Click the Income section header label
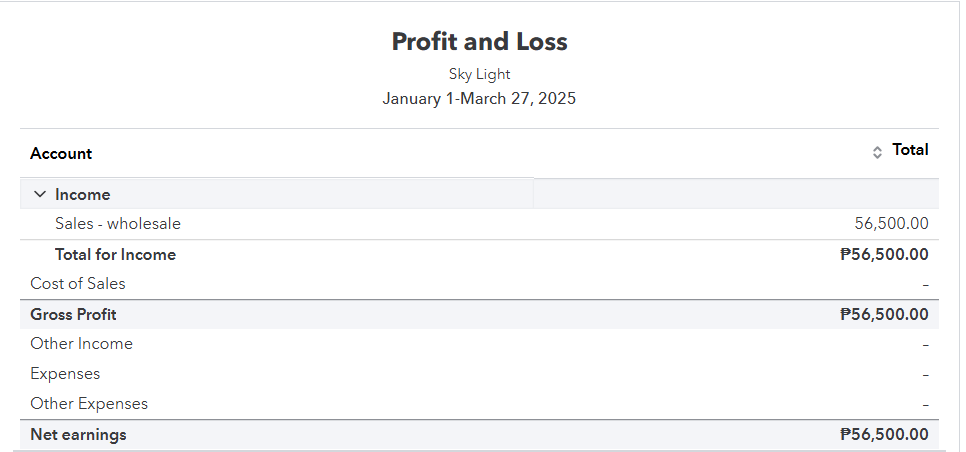966x452 pixels. [x=83, y=195]
